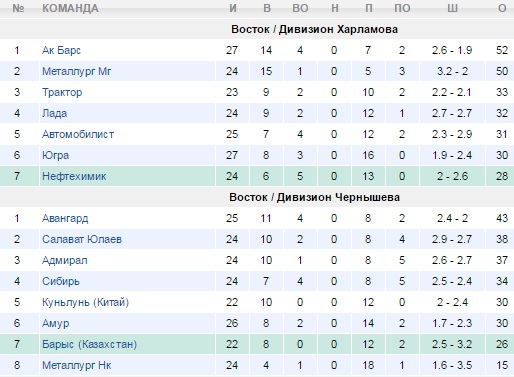The width and height of the screenshot is (514, 377).
Task: Open the Авангард team link
Action: (x=65, y=218)
